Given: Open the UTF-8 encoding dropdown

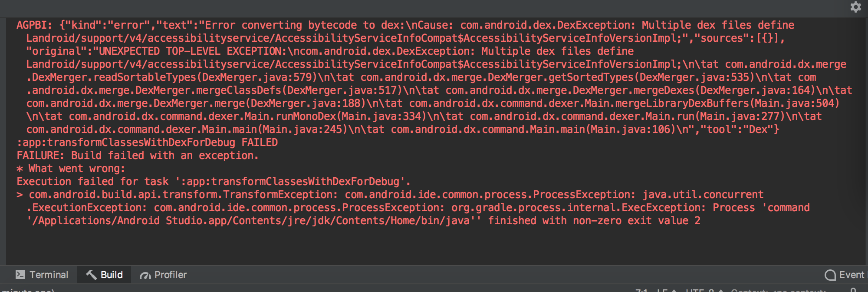Looking at the screenshot, I should [x=701, y=290].
